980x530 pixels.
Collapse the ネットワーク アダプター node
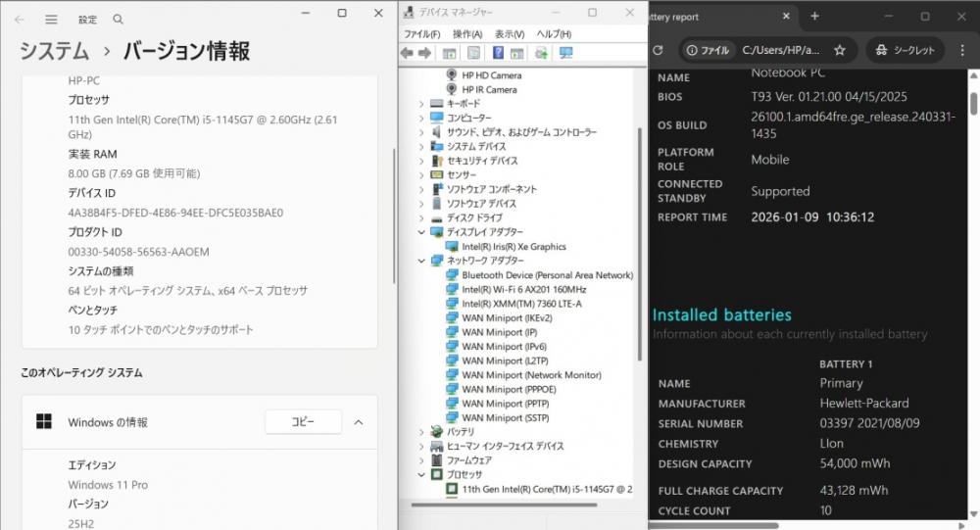tap(421, 261)
